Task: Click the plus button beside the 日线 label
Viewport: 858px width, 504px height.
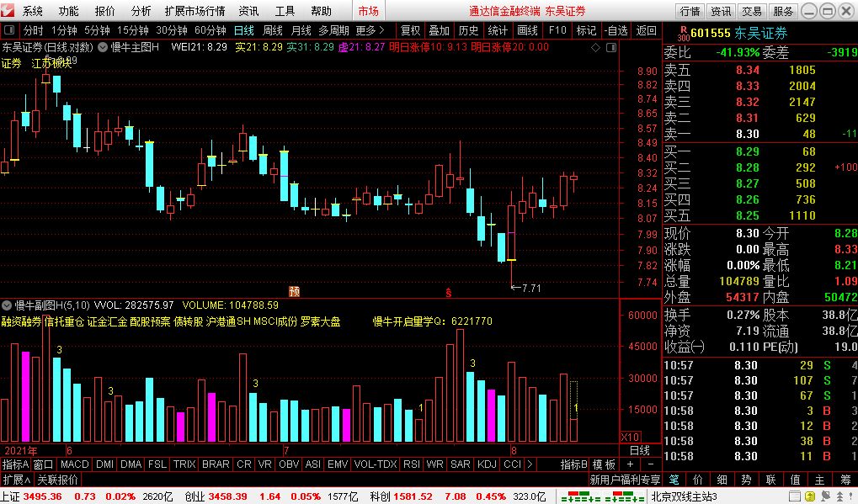Action: coord(631,464)
